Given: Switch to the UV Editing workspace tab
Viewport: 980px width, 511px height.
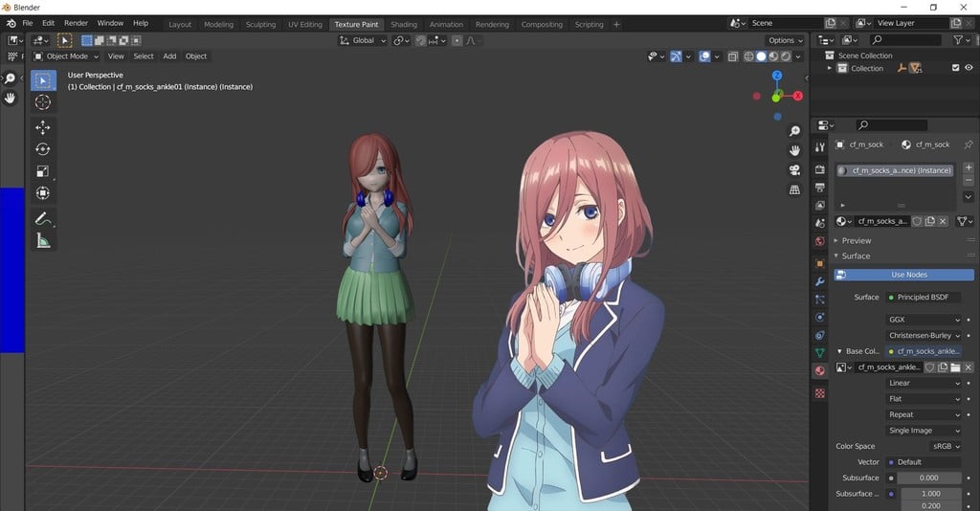Looking at the screenshot, I should (x=305, y=24).
